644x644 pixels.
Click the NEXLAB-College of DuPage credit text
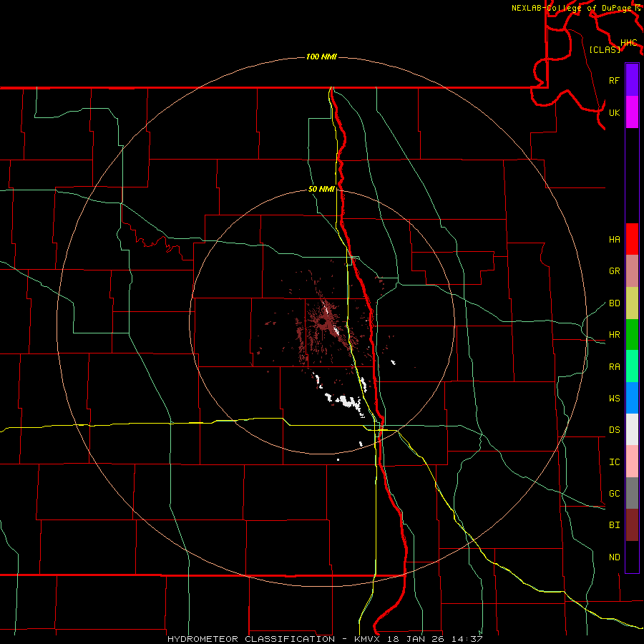[572, 8]
